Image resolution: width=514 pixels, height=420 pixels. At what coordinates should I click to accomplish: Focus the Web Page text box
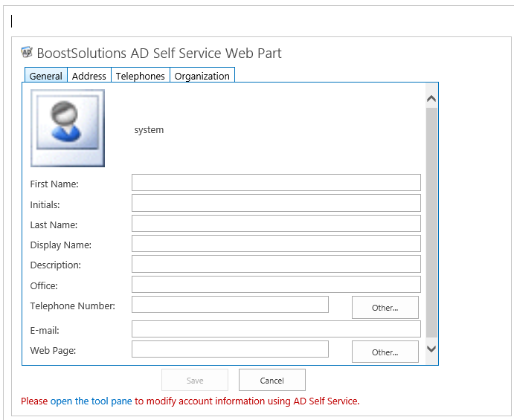(x=230, y=349)
